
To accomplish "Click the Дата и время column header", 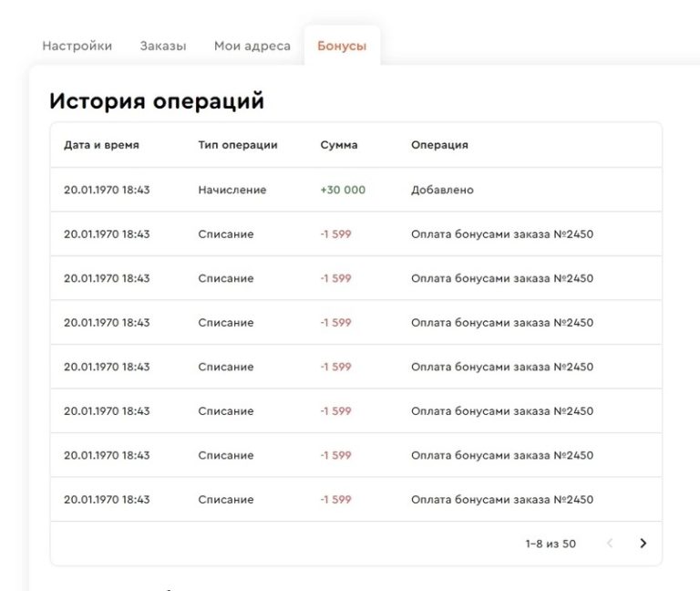I will 101,145.
